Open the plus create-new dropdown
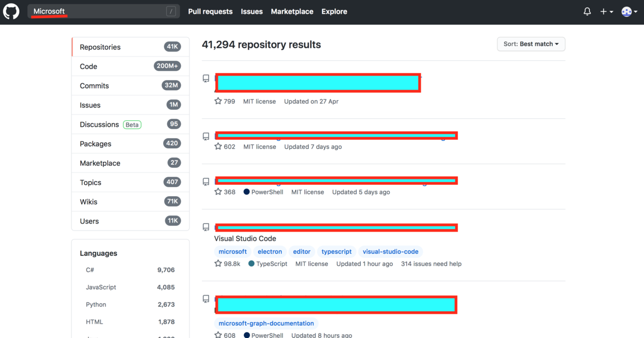Image resolution: width=644 pixels, height=338 pixels. coord(606,11)
